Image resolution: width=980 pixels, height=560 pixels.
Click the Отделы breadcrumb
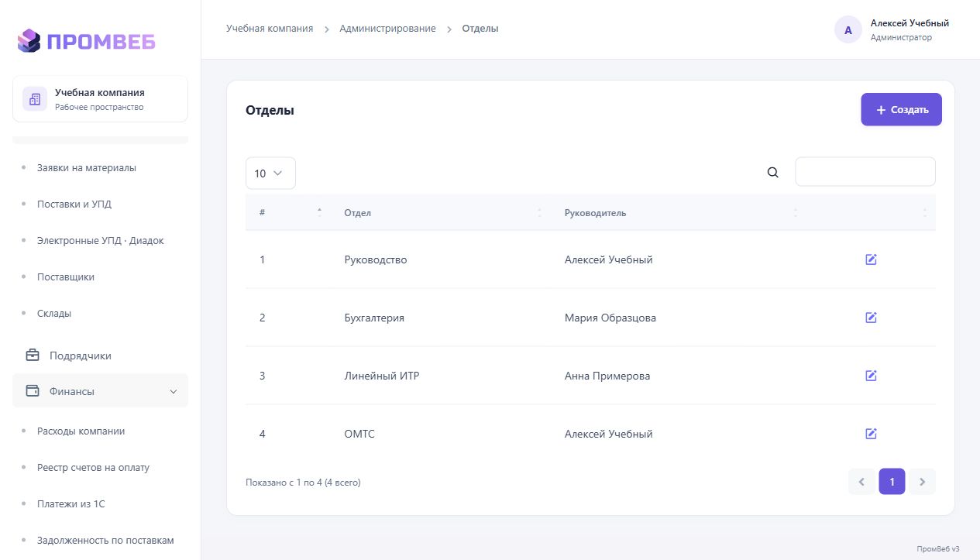pos(480,29)
